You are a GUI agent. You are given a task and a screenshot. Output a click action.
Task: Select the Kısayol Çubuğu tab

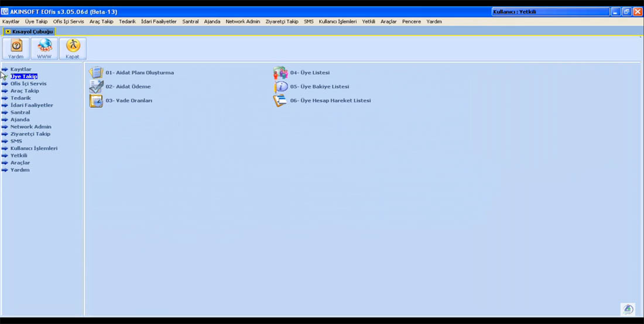coord(29,32)
